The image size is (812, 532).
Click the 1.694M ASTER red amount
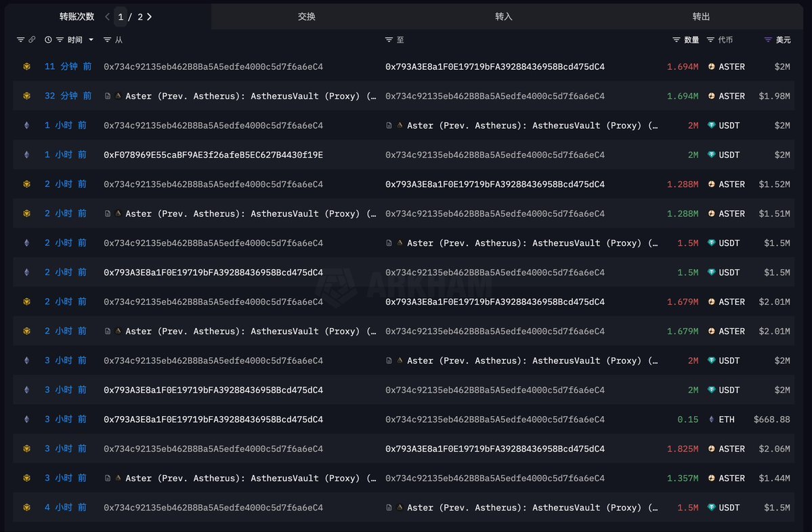point(683,67)
